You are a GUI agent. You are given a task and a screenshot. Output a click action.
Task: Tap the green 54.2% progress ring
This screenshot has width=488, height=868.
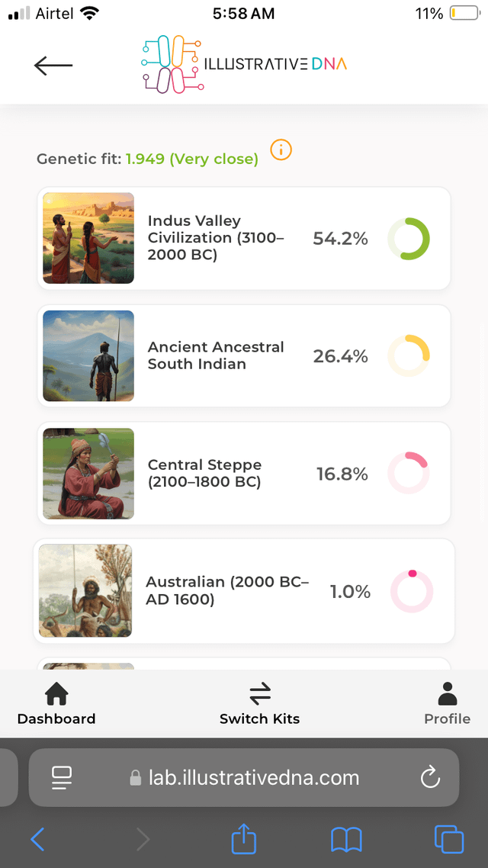pos(409,239)
